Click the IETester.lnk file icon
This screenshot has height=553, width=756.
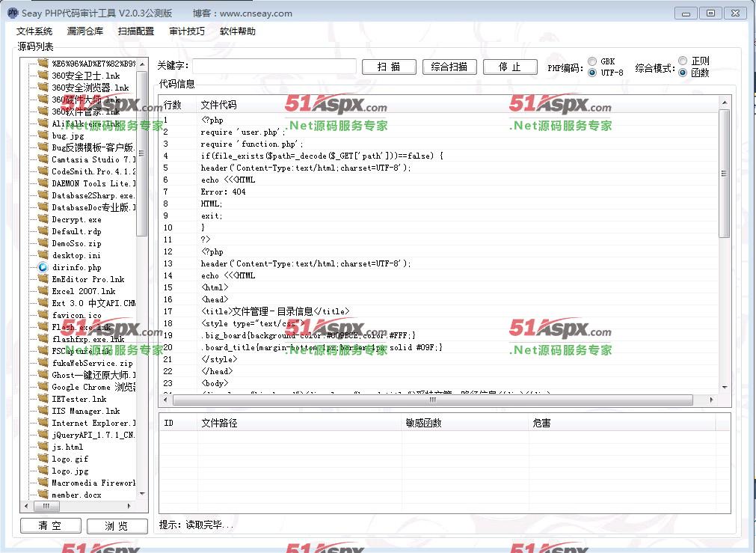tap(43, 399)
